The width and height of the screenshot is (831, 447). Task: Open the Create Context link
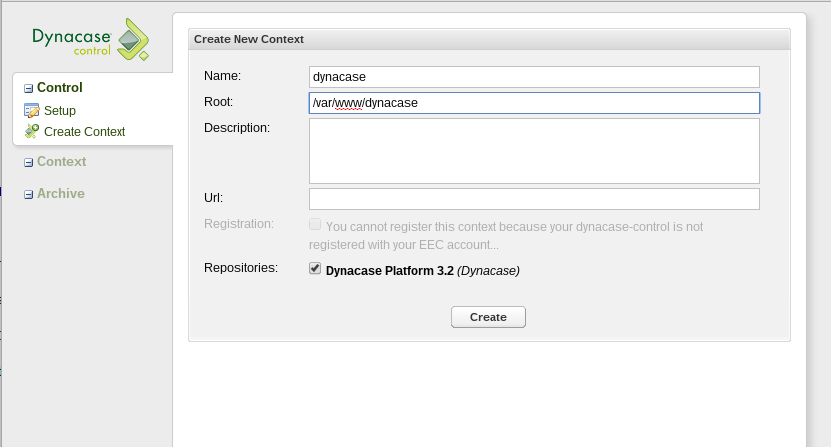[84, 132]
